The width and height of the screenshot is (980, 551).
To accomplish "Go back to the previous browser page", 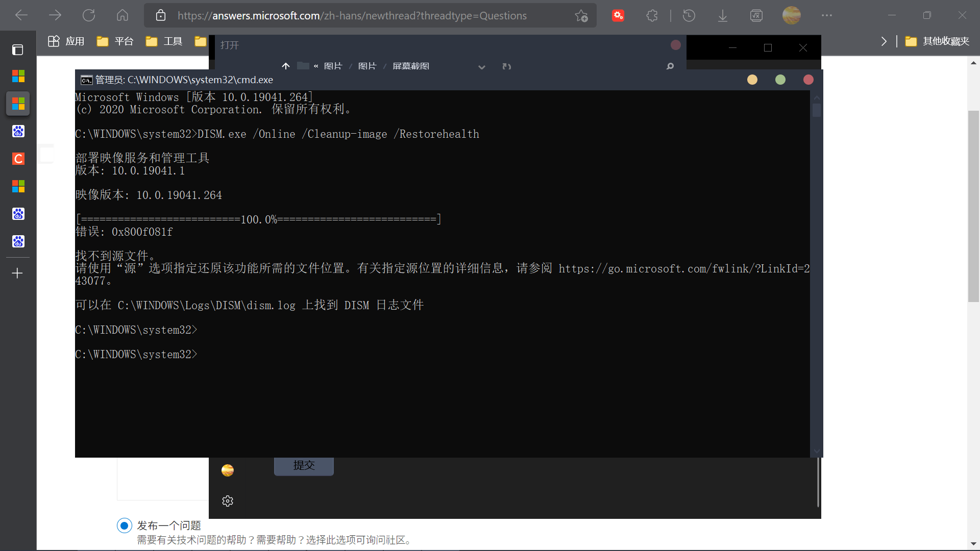I will click(x=21, y=15).
